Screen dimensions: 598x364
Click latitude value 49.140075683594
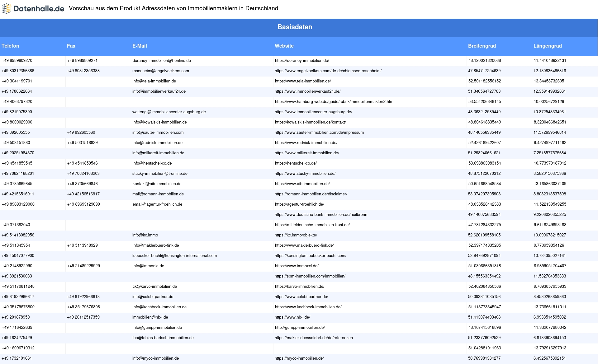(484, 215)
